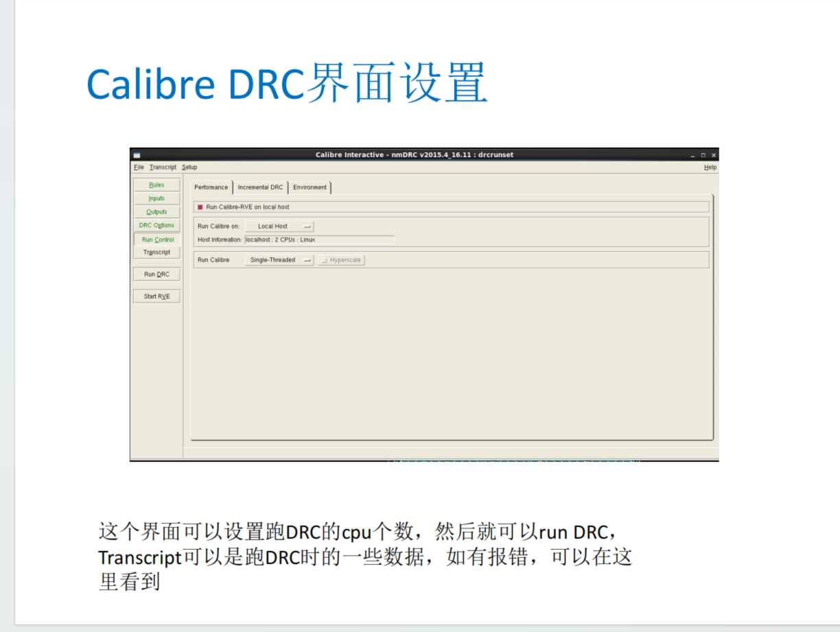Switch to the Environment tab
Image resolution: width=840 pixels, height=632 pixels.
click(x=310, y=187)
